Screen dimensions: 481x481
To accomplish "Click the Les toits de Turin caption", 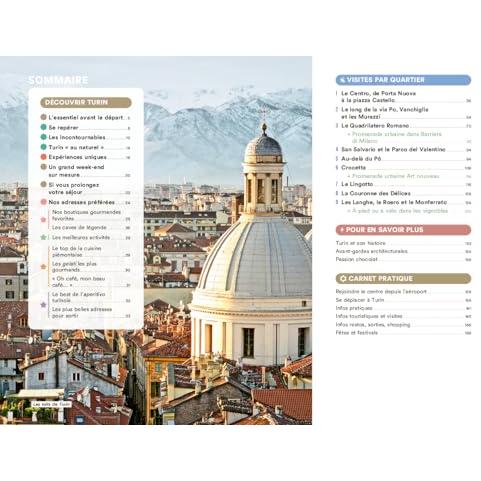I will (x=51, y=404).
